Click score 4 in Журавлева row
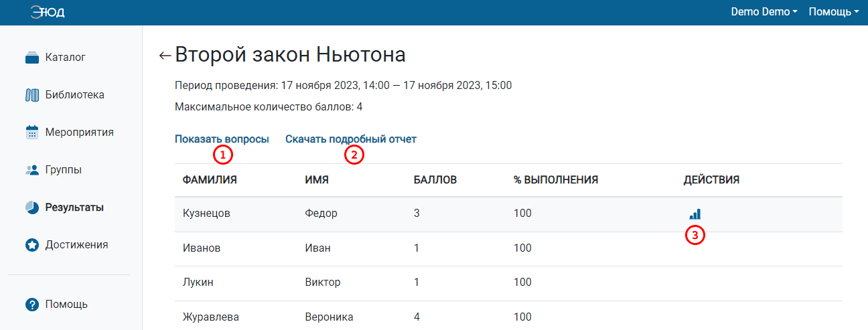The image size is (868, 330). [417, 317]
